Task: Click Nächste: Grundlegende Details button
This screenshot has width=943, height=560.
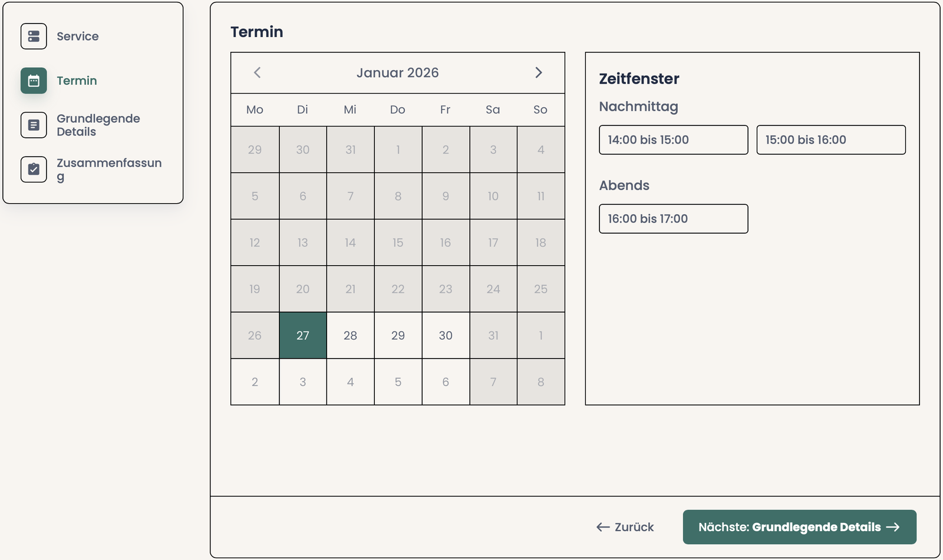Action: tap(799, 527)
